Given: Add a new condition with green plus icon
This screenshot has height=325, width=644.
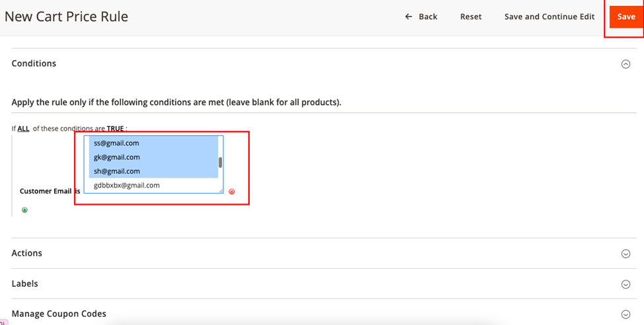Looking at the screenshot, I should [x=24, y=210].
